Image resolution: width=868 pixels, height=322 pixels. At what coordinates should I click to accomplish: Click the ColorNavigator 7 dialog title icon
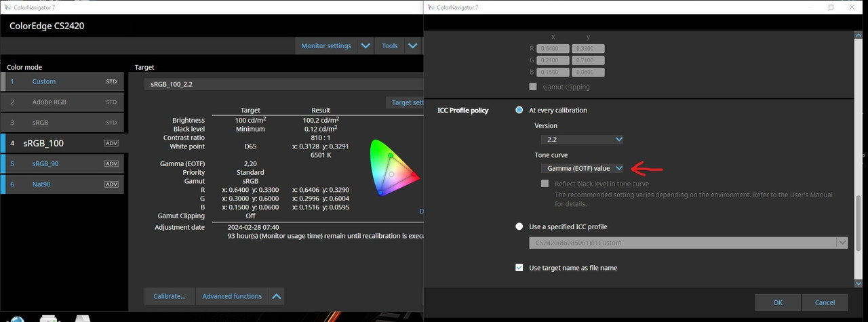tap(431, 7)
